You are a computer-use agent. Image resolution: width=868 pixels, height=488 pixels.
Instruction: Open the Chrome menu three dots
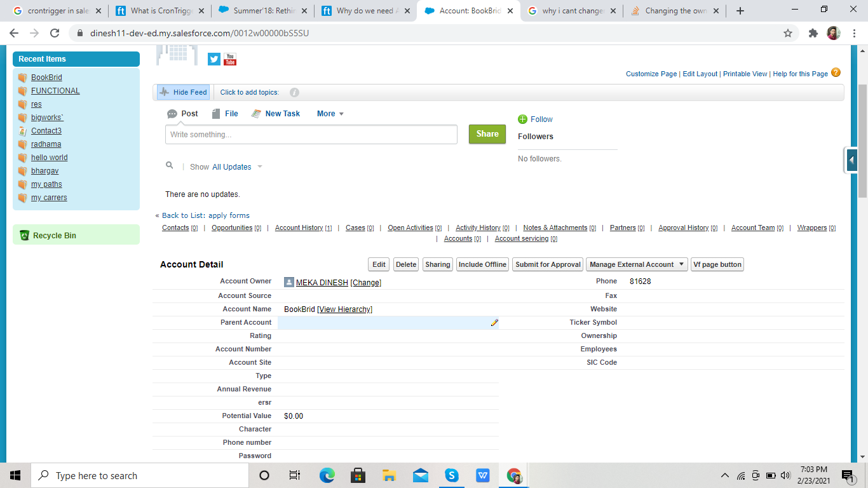pyautogui.click(x=853, y=33)
